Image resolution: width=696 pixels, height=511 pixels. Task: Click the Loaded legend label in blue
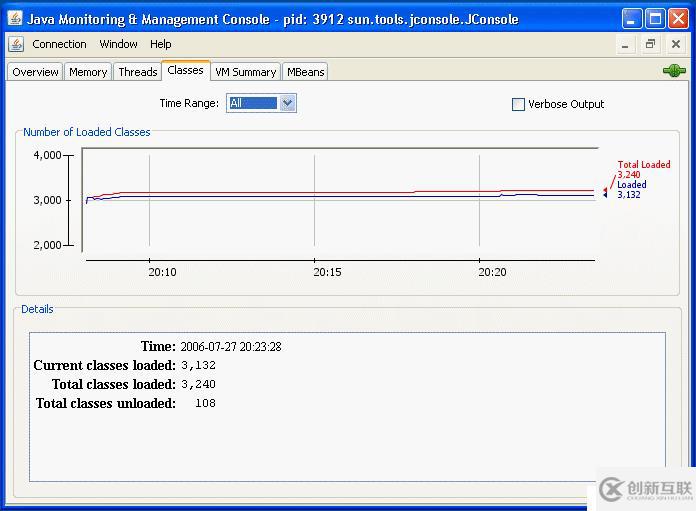[632, 184]
